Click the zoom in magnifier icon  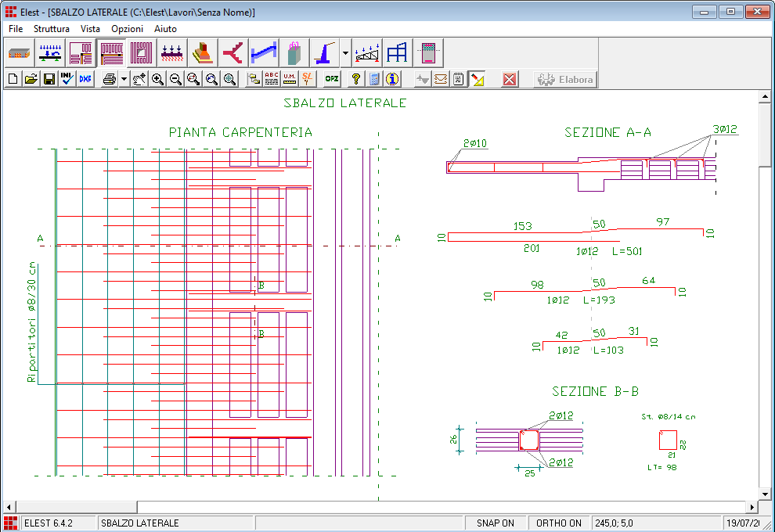pyautogui.click(x=157, y=79)
